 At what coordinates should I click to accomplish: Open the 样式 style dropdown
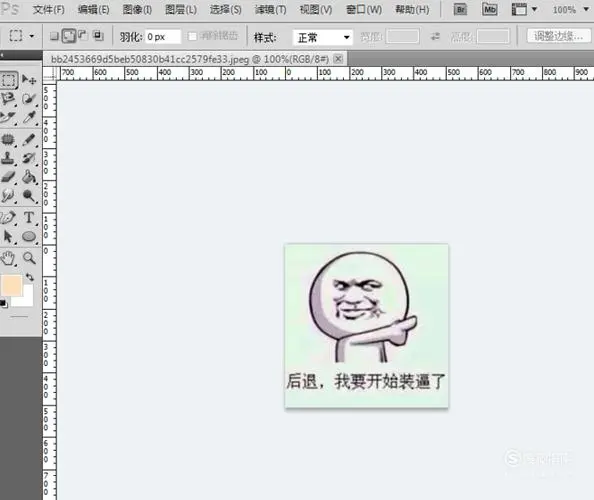tap(323, 38)
